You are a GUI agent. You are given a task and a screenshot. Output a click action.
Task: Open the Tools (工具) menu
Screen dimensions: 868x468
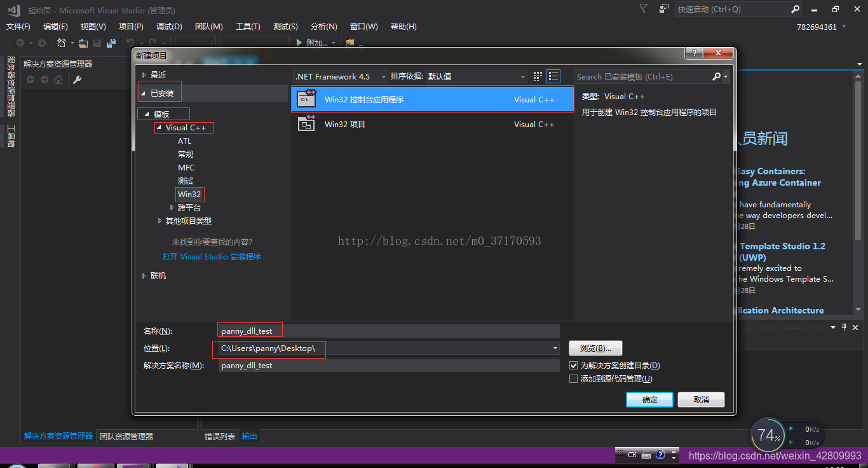click(248, 27)
